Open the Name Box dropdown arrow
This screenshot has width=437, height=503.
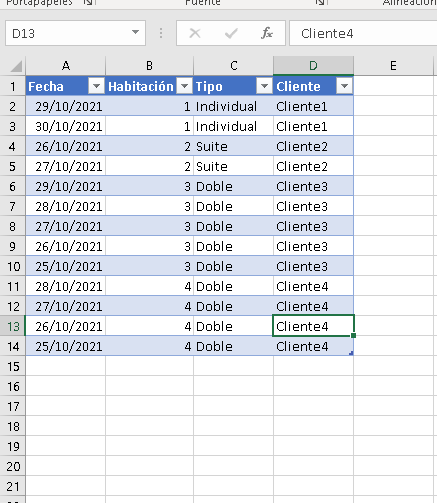(x=135, y=32)
